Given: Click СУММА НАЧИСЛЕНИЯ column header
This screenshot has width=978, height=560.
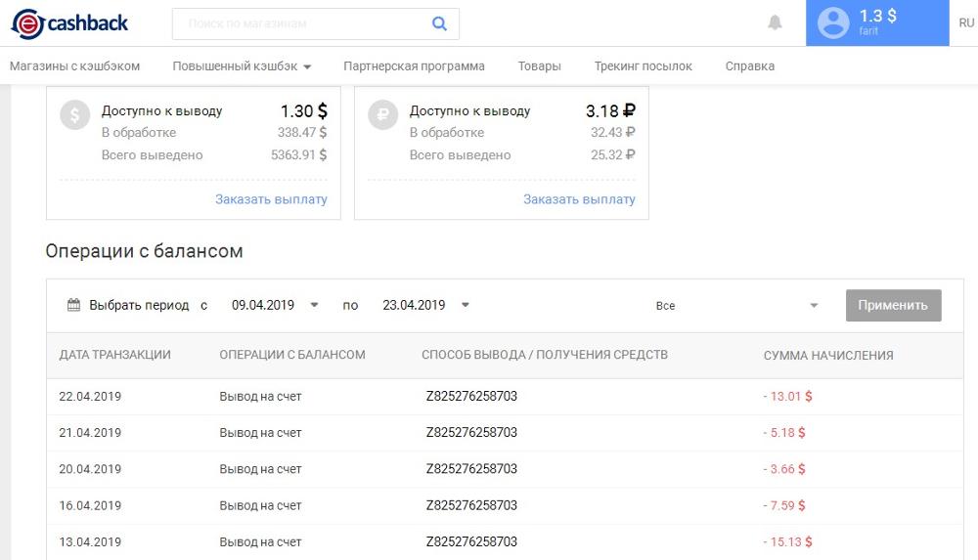Looking at the screenshot, I should click(828, 356).
